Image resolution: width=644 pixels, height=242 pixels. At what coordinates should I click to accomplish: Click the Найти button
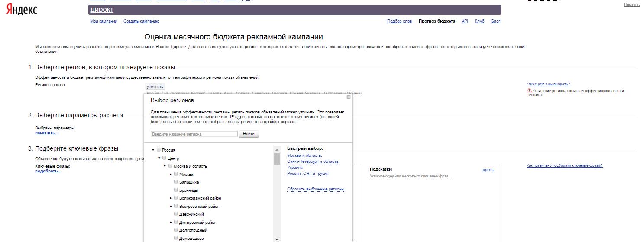tap(249, 134)
